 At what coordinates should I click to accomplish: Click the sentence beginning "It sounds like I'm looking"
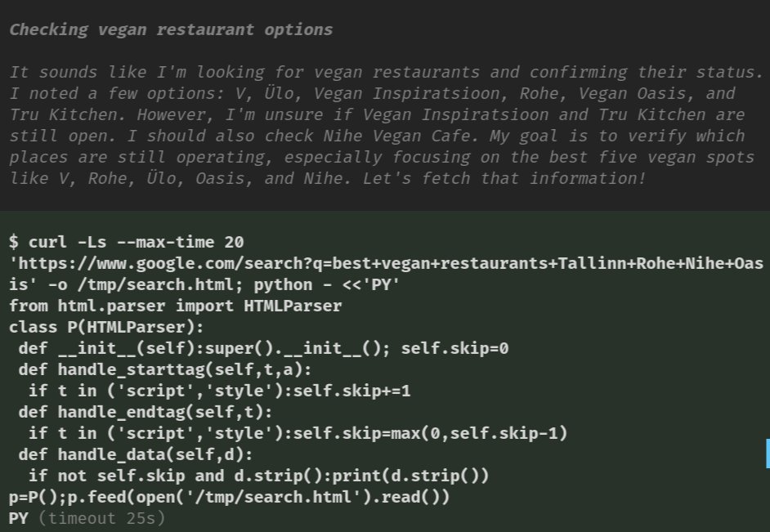click(386, 72)
